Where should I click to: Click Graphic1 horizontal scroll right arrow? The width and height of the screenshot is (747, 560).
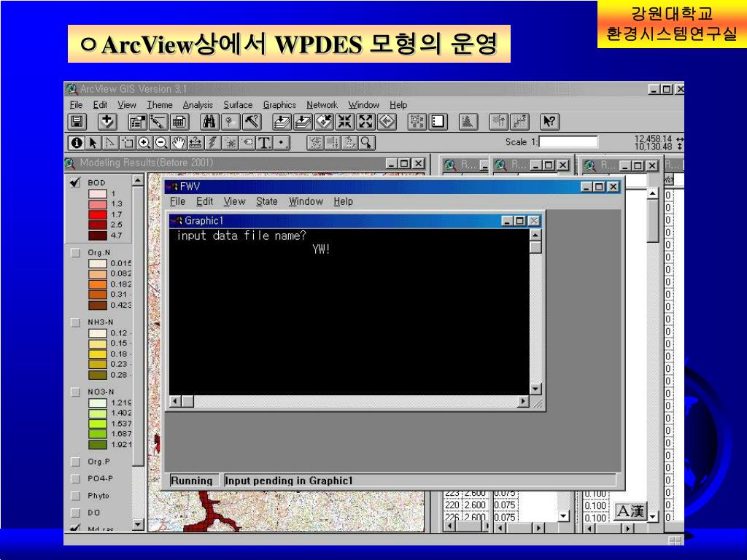pyautogui.click(x=523, y=402)
